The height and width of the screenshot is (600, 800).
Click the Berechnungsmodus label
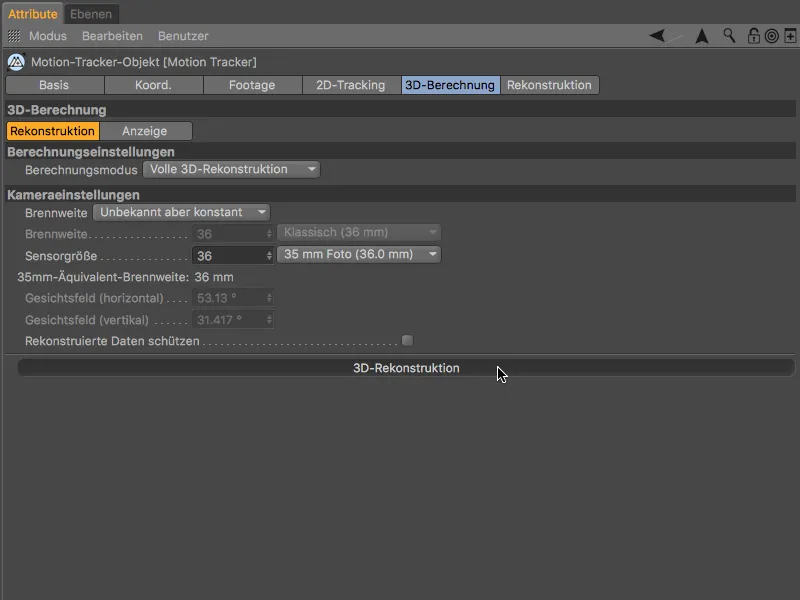pyautogui.click(x=81, y=170)
